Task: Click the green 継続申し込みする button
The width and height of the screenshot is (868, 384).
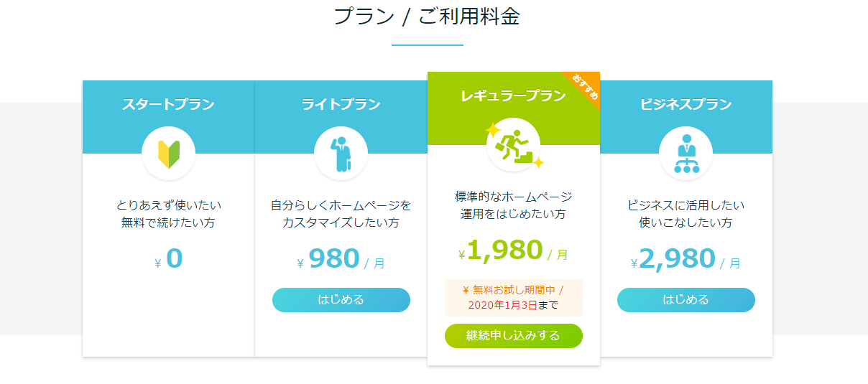Action: pos(514,336)
